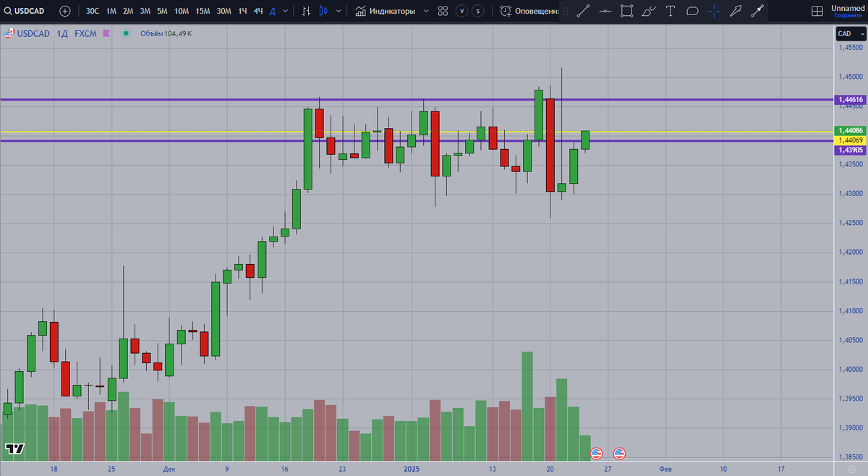Choose the 10M timeframe

click(182, 11)
